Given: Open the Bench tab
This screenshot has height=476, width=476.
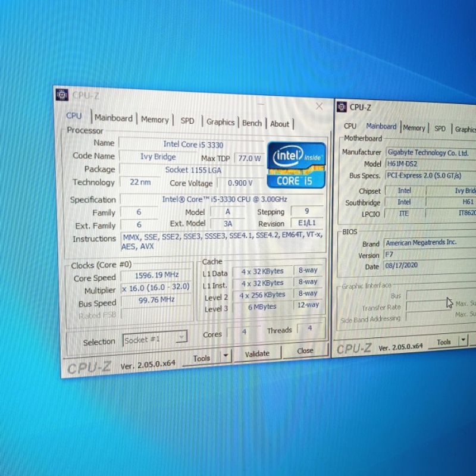Looking at the screenshot, I should (252, 123).
